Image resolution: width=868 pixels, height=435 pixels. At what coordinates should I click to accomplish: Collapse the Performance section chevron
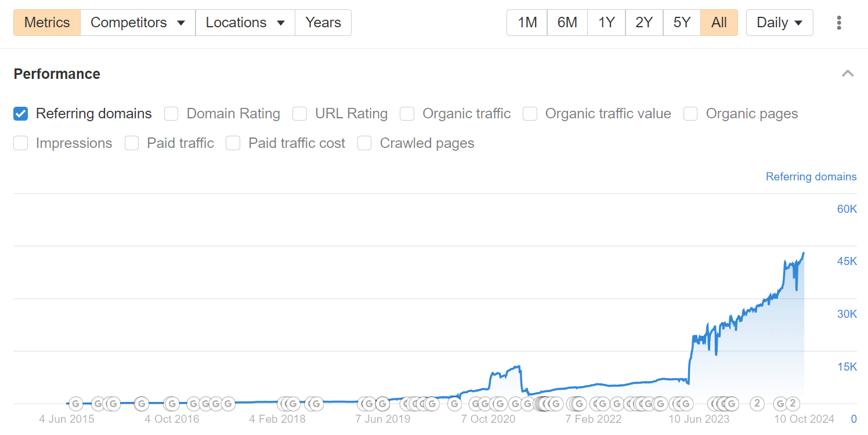click(x=848, y=74)
